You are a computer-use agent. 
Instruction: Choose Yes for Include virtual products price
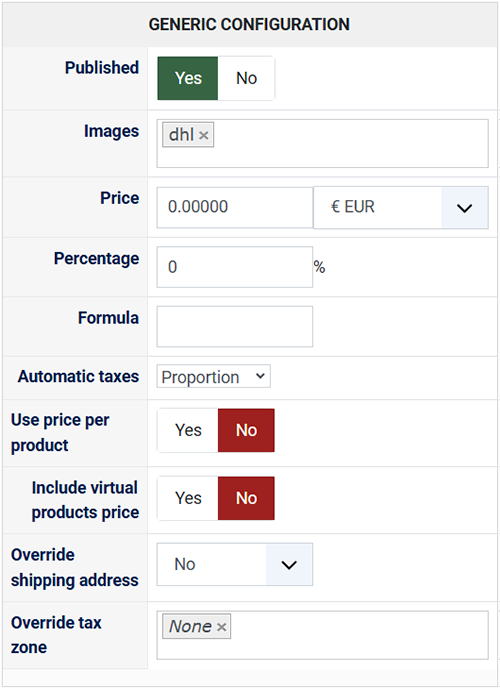tap(188, 498)
